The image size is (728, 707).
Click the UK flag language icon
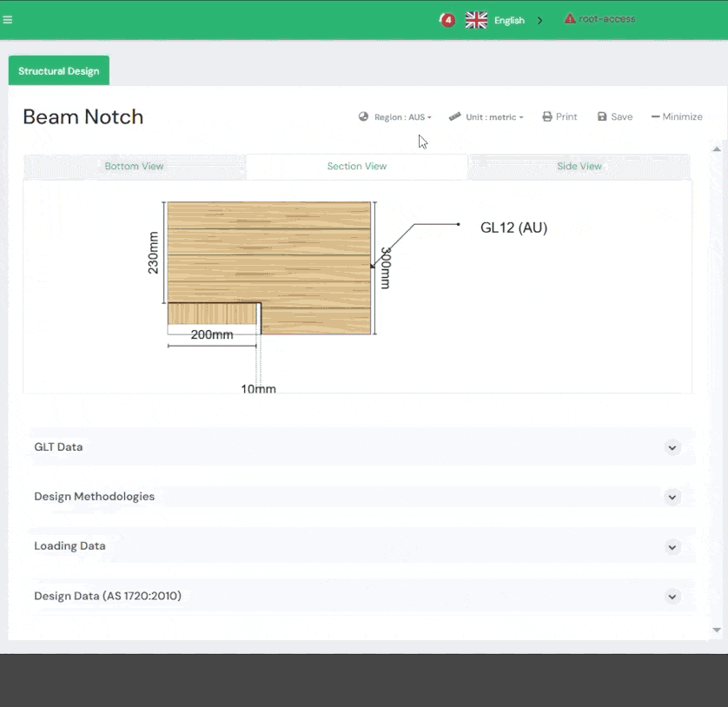[x=476, y=20]
